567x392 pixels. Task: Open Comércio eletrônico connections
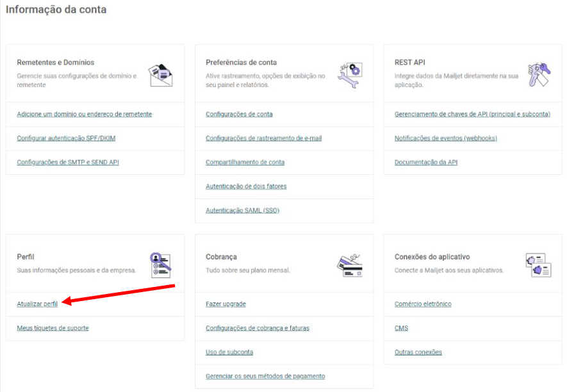coord(423,304)
